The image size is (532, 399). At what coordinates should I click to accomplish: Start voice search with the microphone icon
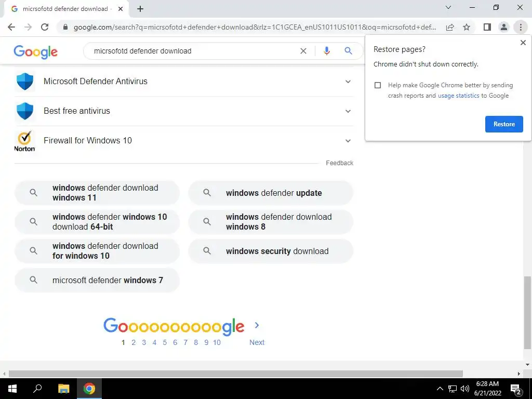[327, 51]
